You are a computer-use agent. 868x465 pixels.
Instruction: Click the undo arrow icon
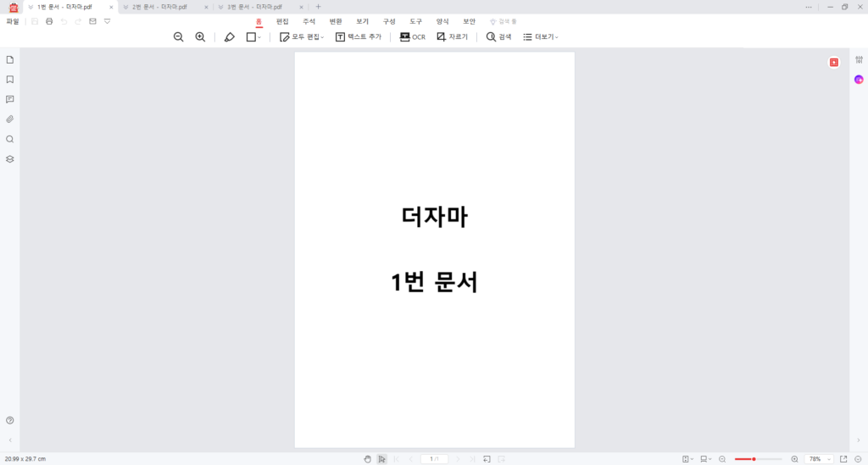pyautogui.click(x=64, y=21)
